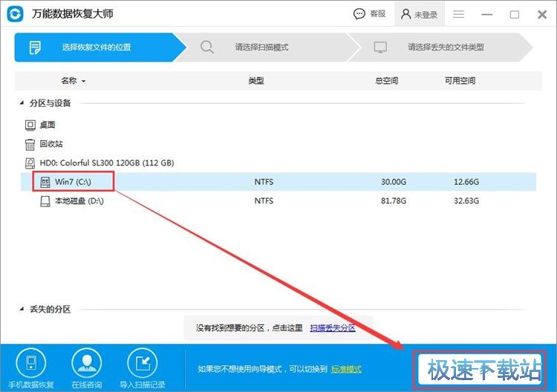Select the 本地磁盘 (D:\) partition
Image resolution: width=557 pixels, height=392 pixels.
pyautogui.click(x=79, y=201)
